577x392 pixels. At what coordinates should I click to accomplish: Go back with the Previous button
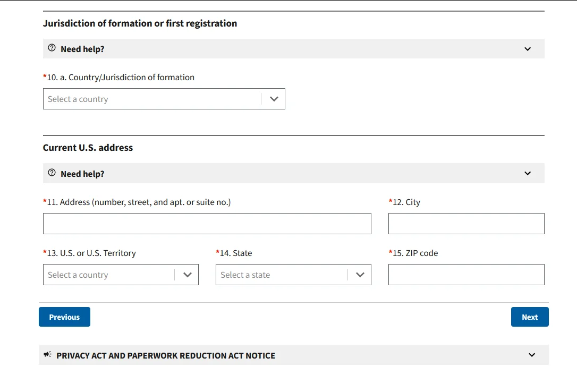coord(64,317)
